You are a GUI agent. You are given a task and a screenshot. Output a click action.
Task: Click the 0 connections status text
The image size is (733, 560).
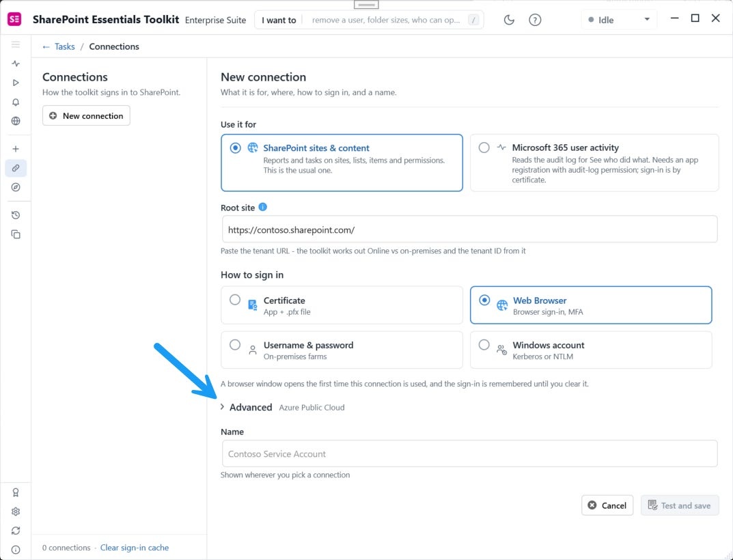click(x=66, y=548)
